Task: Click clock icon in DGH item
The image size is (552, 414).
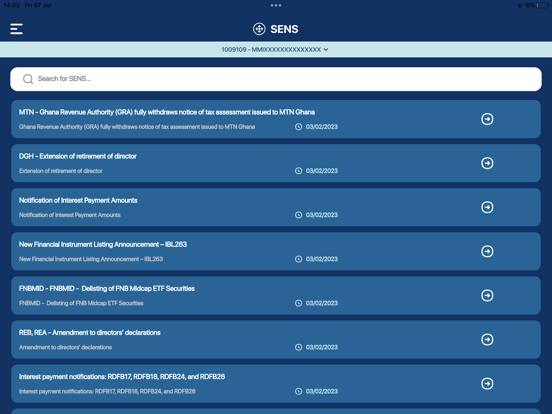Action: tap(299, 171)
